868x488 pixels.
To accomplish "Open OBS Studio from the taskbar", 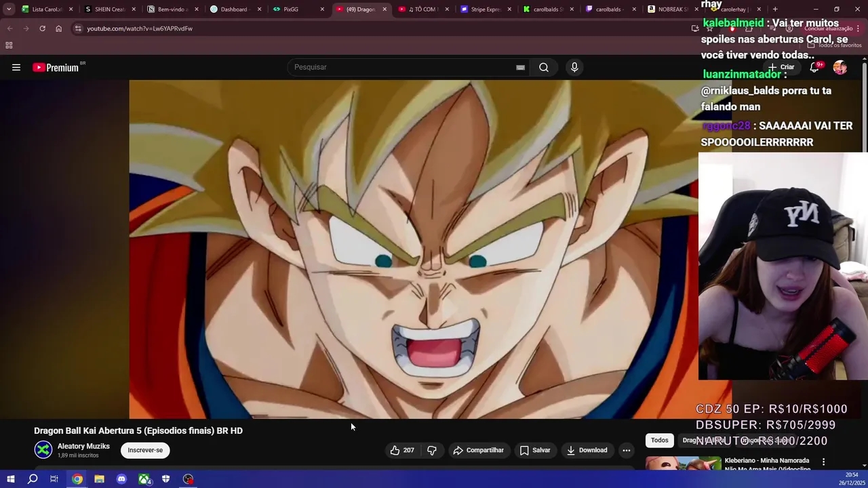I will coord(189,479).
